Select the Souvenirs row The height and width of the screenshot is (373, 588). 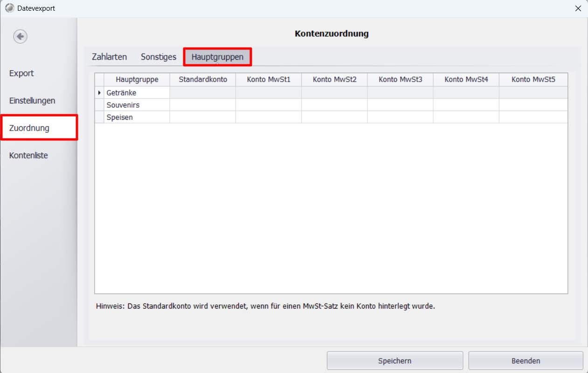coord(331,105)
